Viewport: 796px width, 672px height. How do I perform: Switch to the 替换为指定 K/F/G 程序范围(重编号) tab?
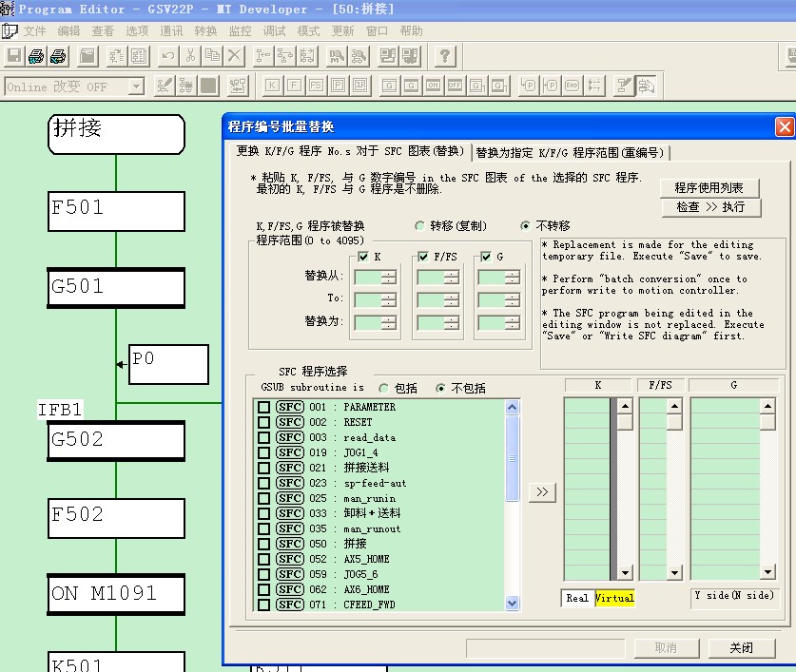570,152
